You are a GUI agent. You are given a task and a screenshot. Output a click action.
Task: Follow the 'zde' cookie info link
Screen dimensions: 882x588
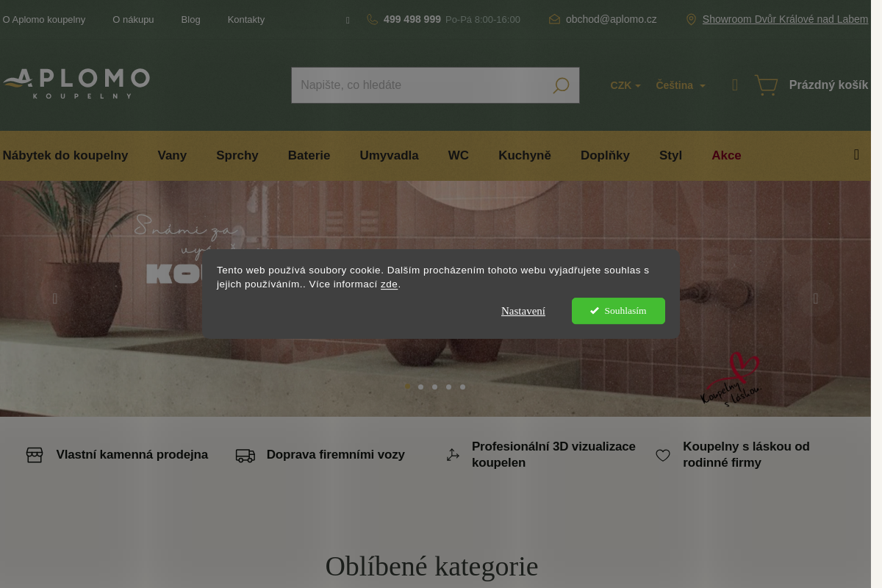click(389, 284)
